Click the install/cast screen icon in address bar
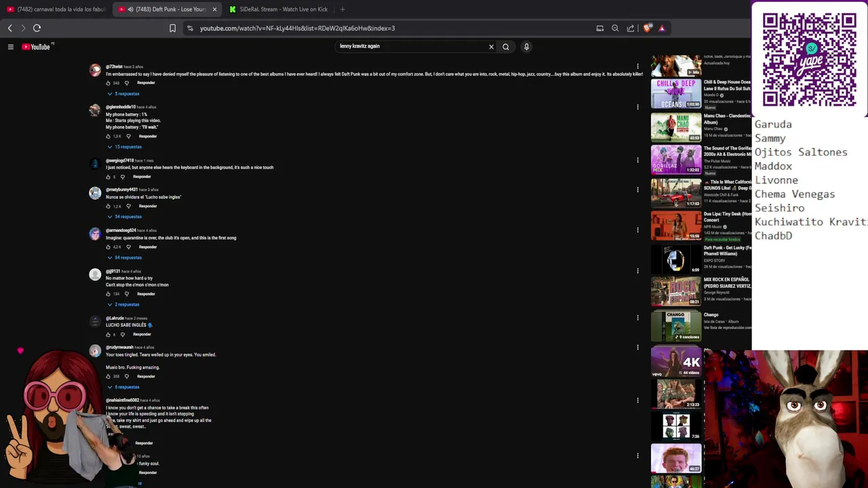This screenshot has height=488, width=868. coord(599,28)
